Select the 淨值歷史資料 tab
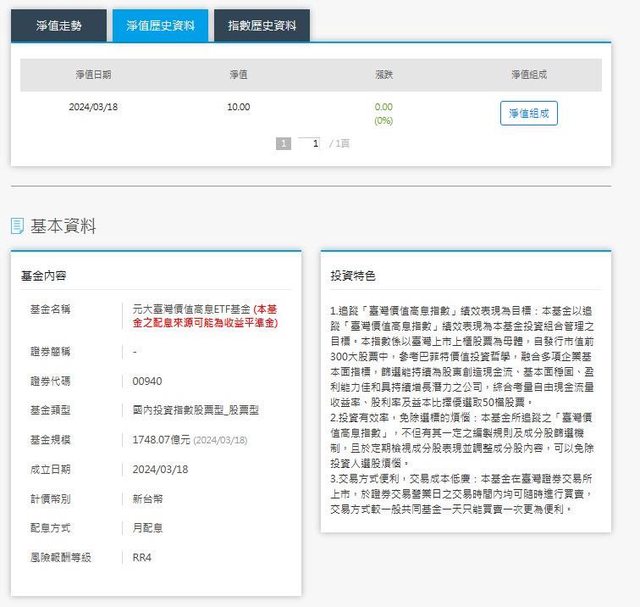 coord(160,26)
